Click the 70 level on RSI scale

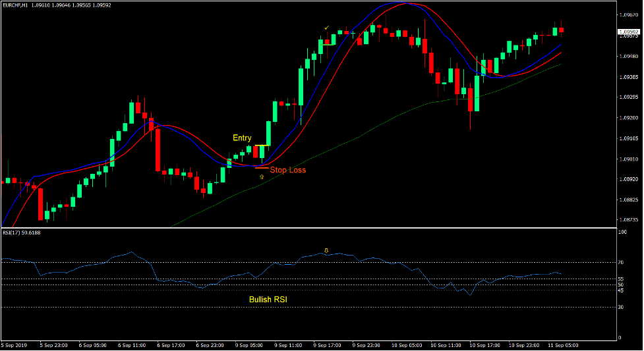[x=621, y=263]
